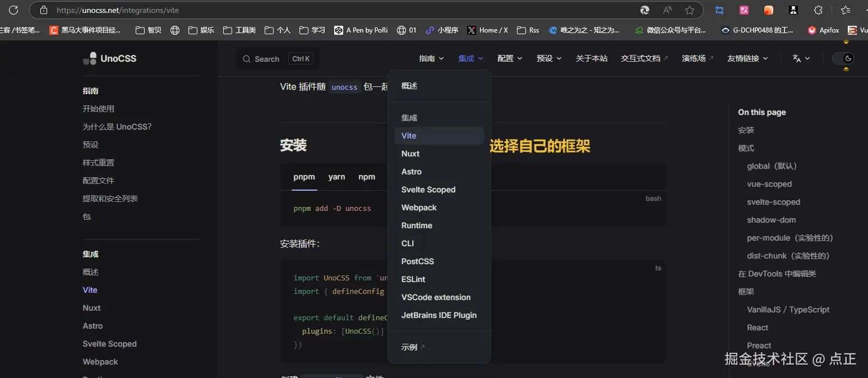Viewport: 868px width, 378px height.
Task: Open 配置文件 in the left sidebar
Action: pos(98,181)
